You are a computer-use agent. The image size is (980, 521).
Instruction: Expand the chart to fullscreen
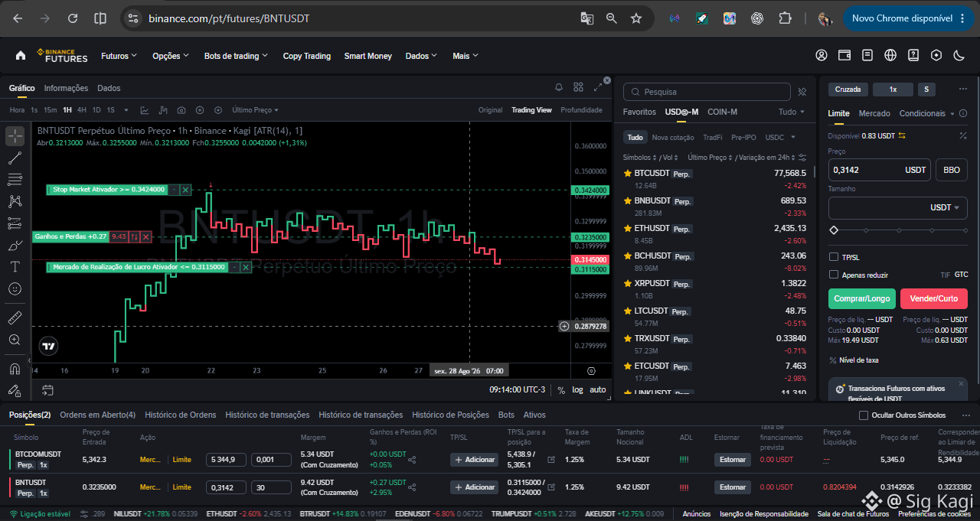click(597, 87)
